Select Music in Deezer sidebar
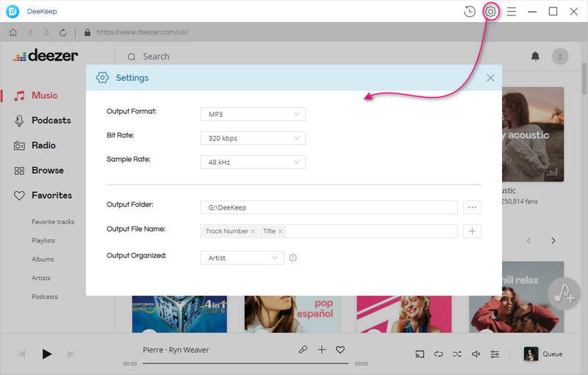The width and height of the screenshot is (588, 375). (35, 96)
